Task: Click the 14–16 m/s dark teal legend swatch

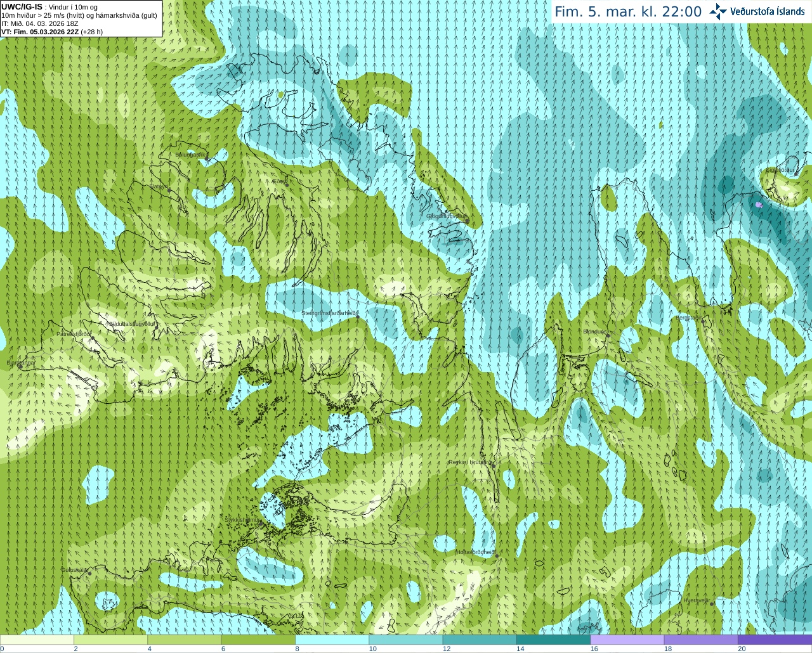Action: pos(553,639)
